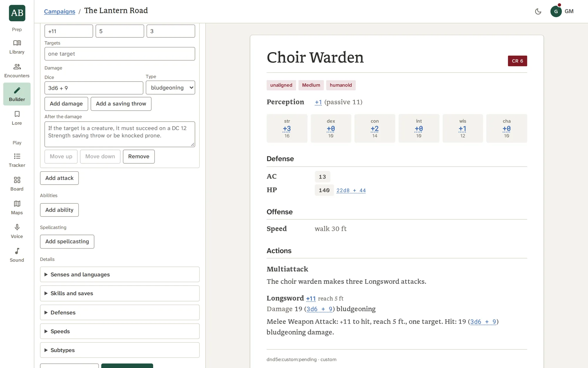Roll Longsword Damage 3d6 + 9
The width and height of the screenshot is (588, 368).
(x=319, y=309)
